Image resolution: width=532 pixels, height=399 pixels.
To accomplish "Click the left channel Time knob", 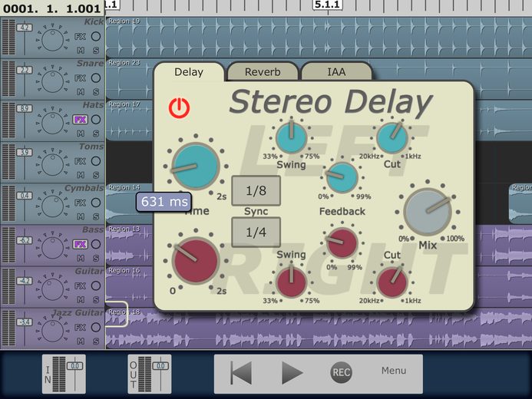I will [196, 166].
